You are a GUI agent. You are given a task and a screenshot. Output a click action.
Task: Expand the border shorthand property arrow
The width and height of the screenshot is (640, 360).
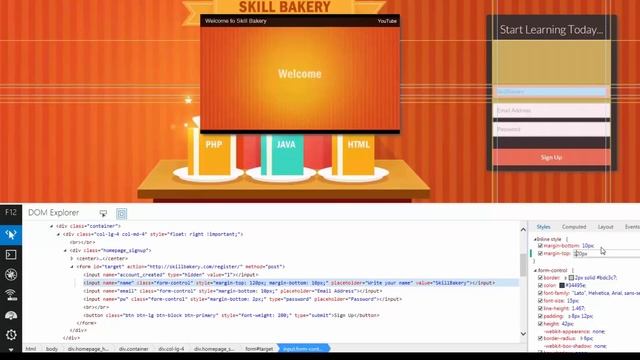[566, 278]
